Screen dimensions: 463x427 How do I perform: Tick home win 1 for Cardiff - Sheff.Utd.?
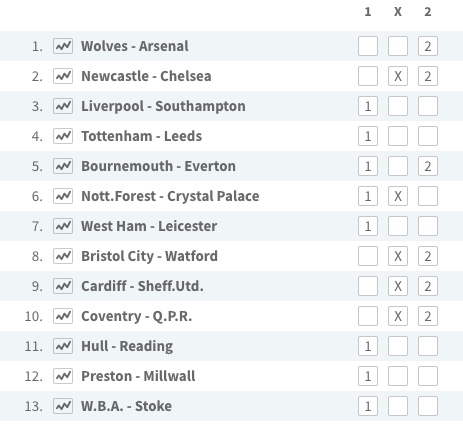point(368,286)
